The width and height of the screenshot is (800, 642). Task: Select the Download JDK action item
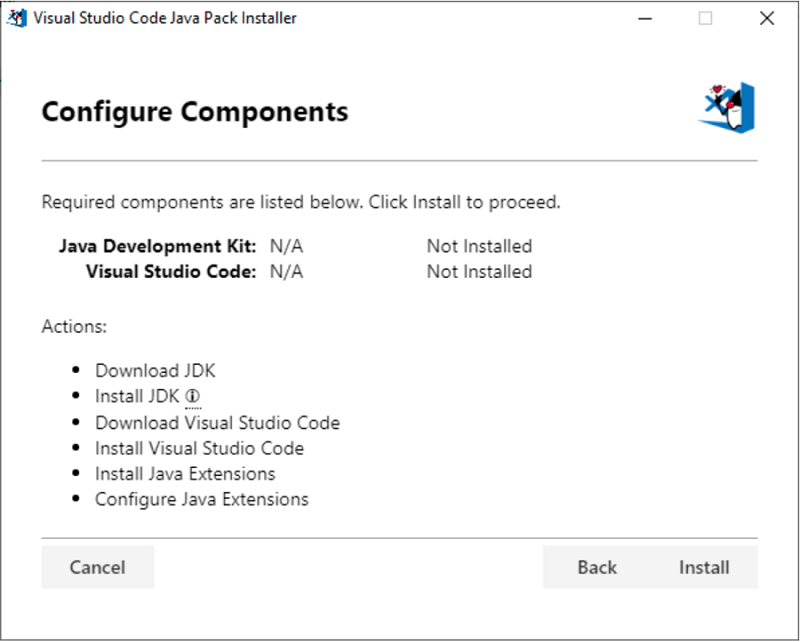click(x=154, y=370)
